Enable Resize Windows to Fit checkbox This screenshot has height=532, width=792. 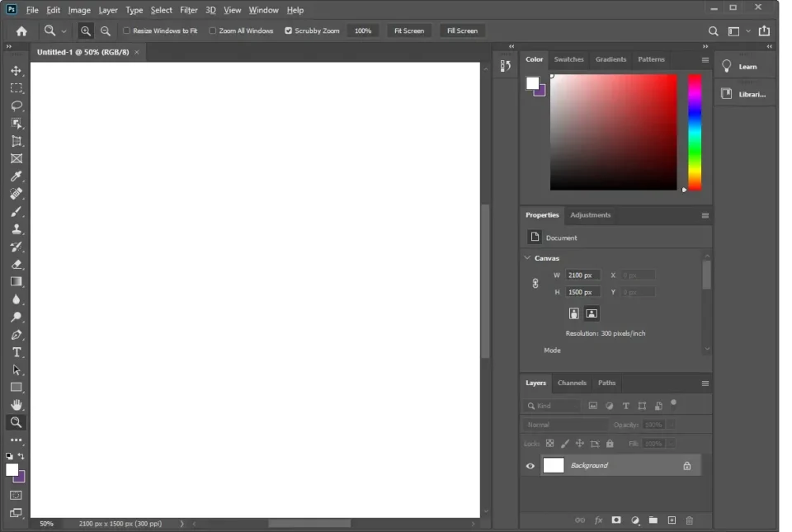(127, 31)
